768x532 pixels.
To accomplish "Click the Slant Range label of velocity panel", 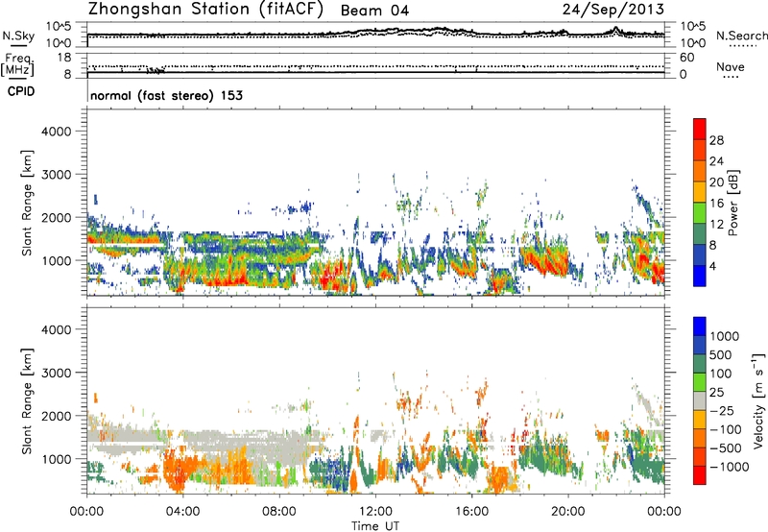I will point(27,401).
